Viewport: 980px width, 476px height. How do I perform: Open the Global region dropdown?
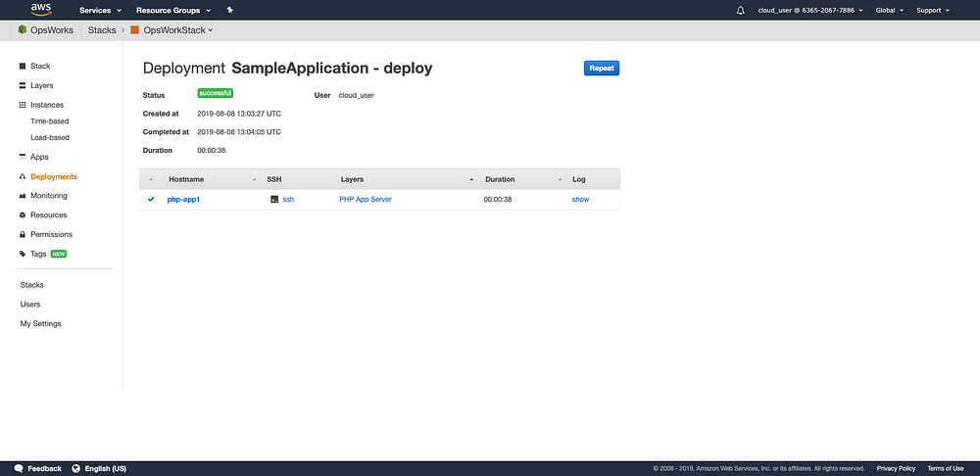click(890, 10)
